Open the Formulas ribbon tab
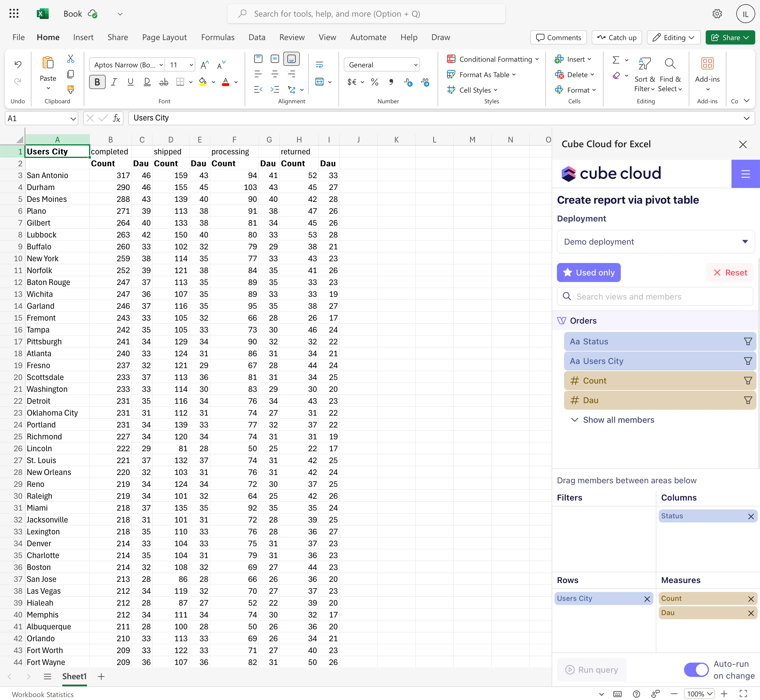The height and width of the screenshot is (700, 760). point(218,37)
